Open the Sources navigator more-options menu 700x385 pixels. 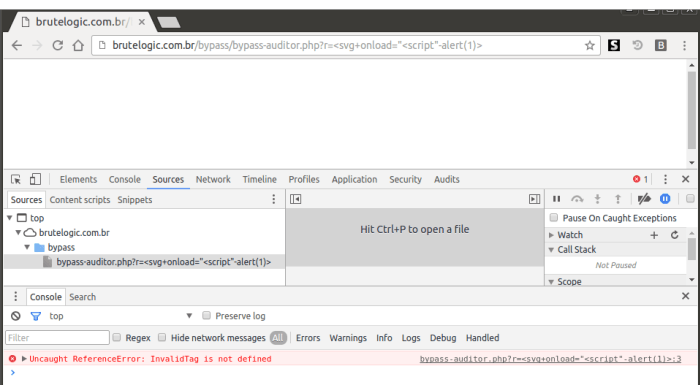coord(274,199)
